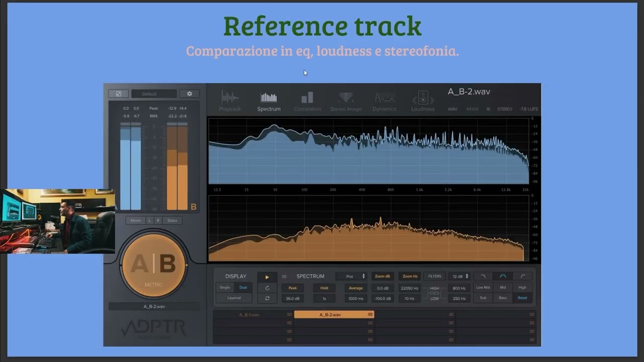
Task: Open the Default preset selector
Action: coord(154,94)
